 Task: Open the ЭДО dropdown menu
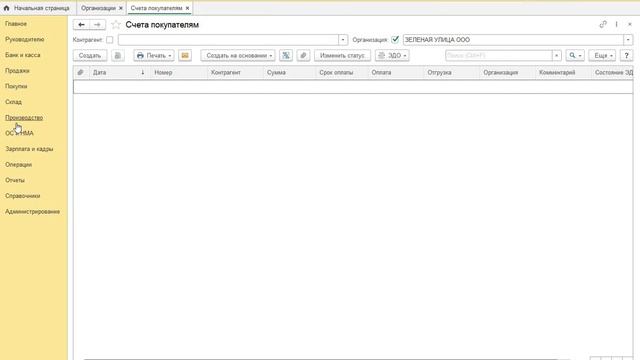392,56
